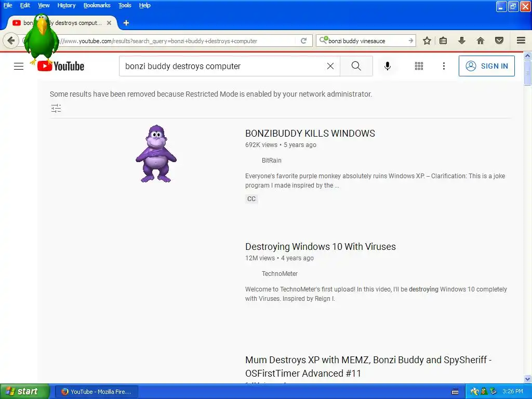Visit BitRain channel
Image resolution: width=532 pixels, height=399 pixels.
pyautogui.click(x=271, y=161)
